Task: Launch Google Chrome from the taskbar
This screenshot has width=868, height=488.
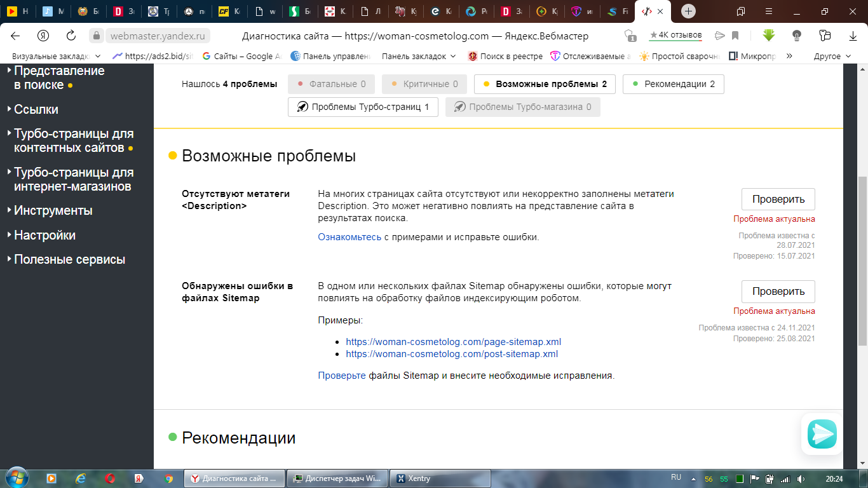Action: tap(168, 478)
